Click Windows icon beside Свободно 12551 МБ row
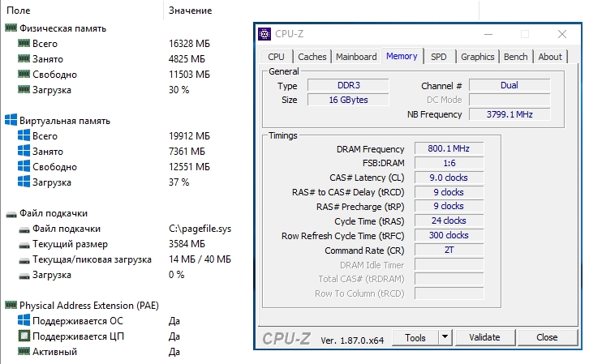Screen dimensions: 589x364 coord(24,166)
